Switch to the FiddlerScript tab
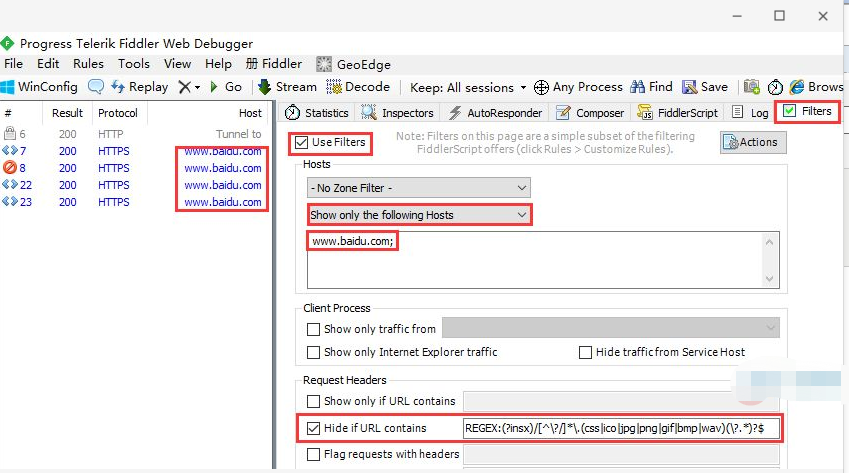849x473 pixels. pyautogui.click(x=677, y=113)
